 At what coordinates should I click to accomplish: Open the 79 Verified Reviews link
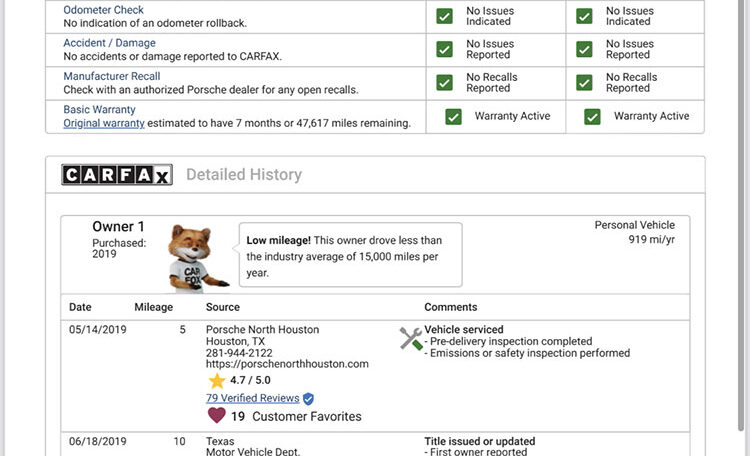tap(252, 398)
